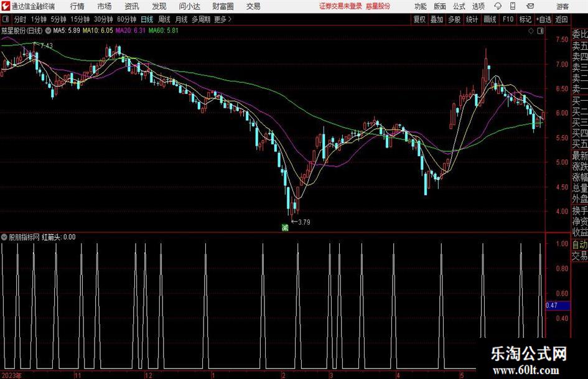588x379 pixels.
Task: Click the 叠加 overlay button
Action: (x=437, y=19)
